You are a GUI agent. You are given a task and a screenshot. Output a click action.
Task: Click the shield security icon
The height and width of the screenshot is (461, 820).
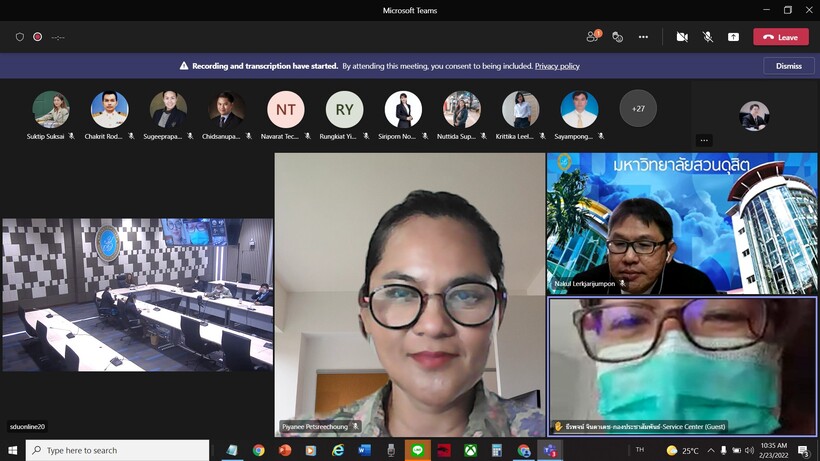pyautogui.click(x=19, y=37)
